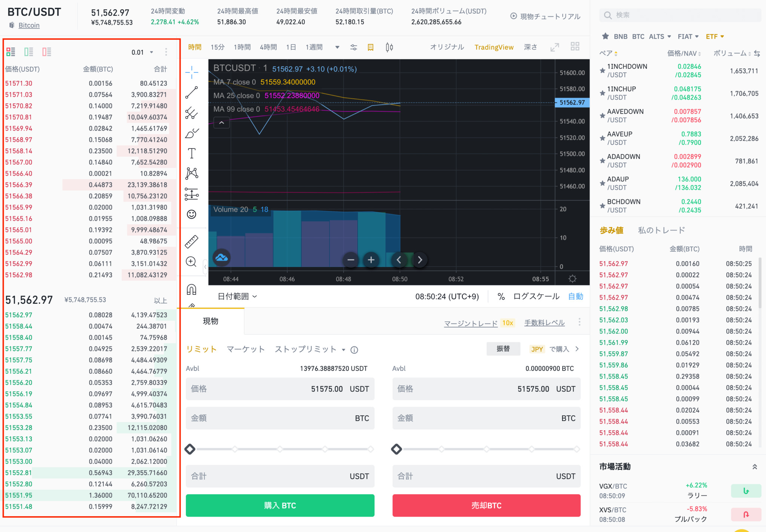Click the cloud publish chart icon
This screenshot has height=532, width=766.
tap(221, 257)
